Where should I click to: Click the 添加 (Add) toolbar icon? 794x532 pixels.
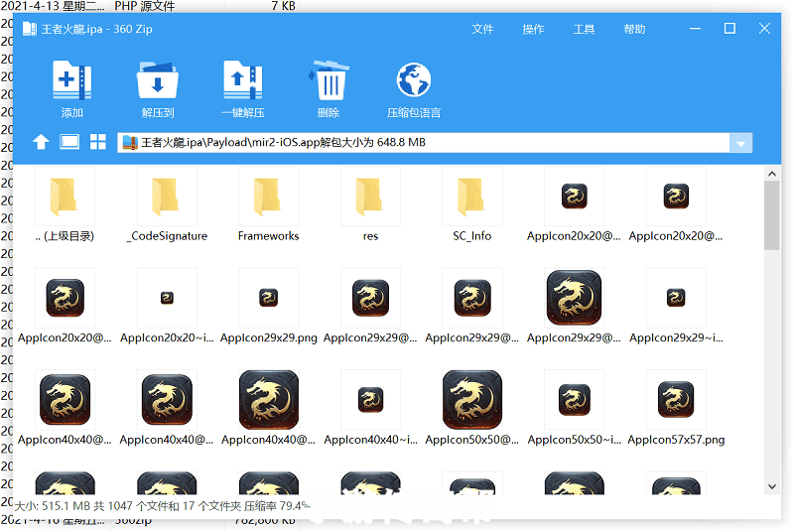(x=71, y=80)
